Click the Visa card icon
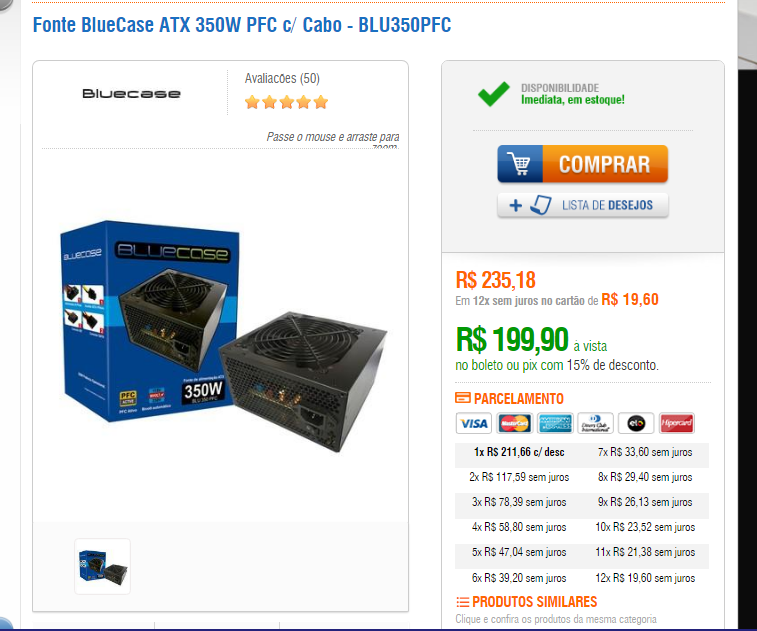The image size is (757, 631). click(474, 423)
